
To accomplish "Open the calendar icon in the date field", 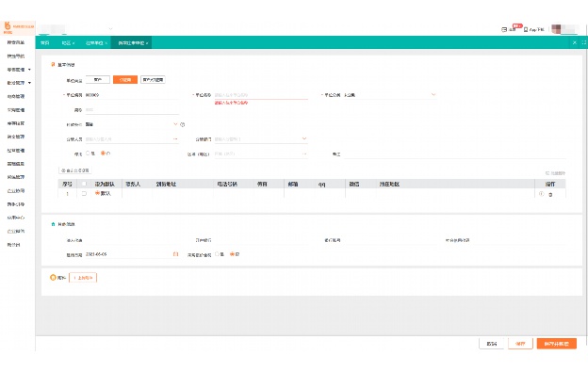I will [175, 254].
